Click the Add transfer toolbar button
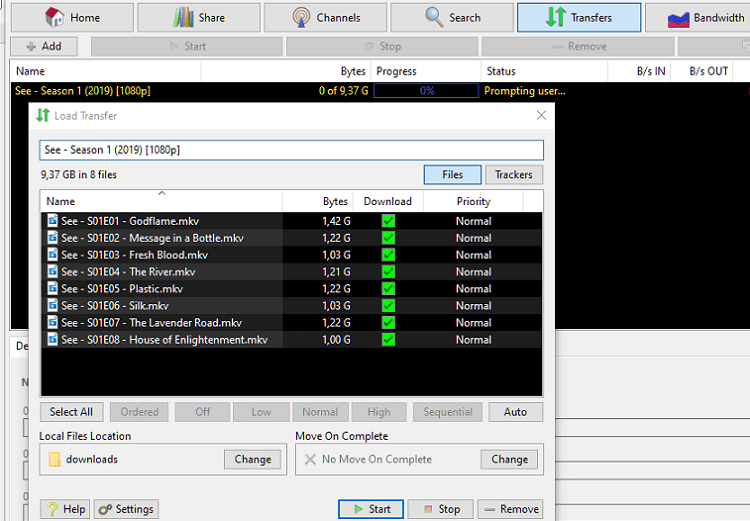 pyautogui.click(x=44, y=46)
